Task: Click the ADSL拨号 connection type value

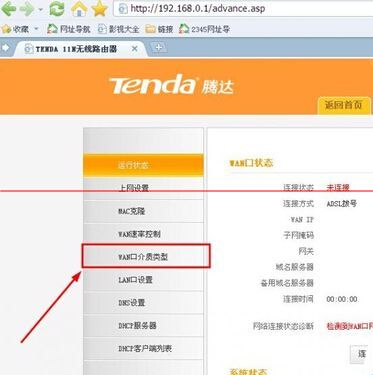Action: [x=342, y=203]
